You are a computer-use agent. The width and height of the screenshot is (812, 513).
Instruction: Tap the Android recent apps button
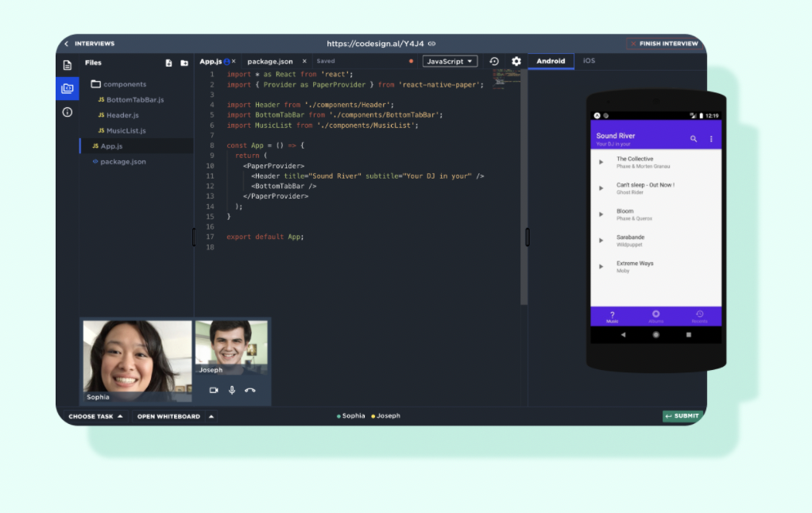[x=688, y=335]
